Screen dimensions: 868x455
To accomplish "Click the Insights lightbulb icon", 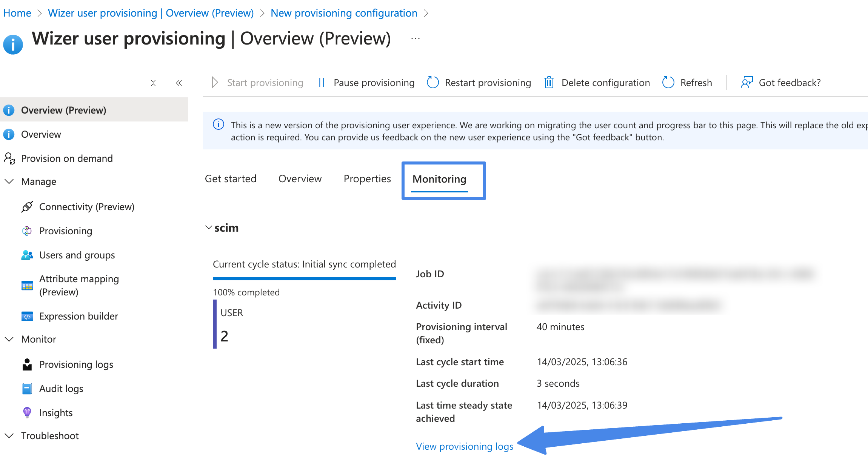I will [27, 412].
